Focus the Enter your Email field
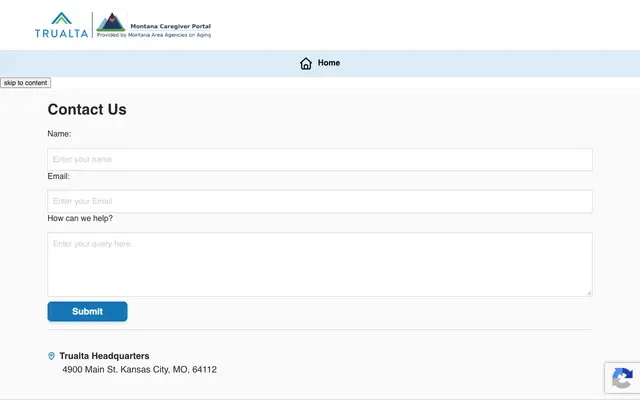Screen dimensions: 640x400 pyautogui.click(x=320, y=201)
